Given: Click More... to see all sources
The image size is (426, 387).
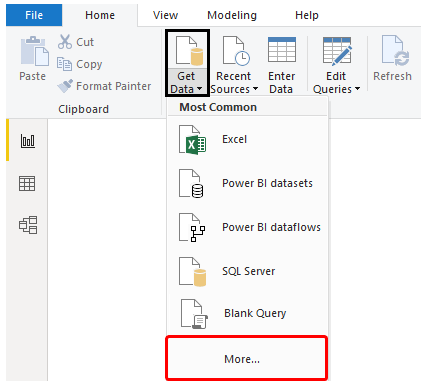Looking at the screenshot, I should pos(247,358).
